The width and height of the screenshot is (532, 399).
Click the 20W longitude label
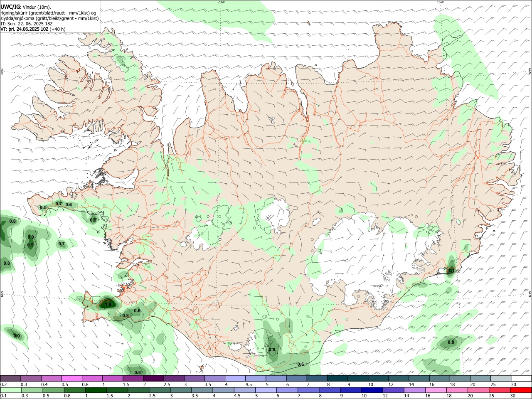coord(221,2)
